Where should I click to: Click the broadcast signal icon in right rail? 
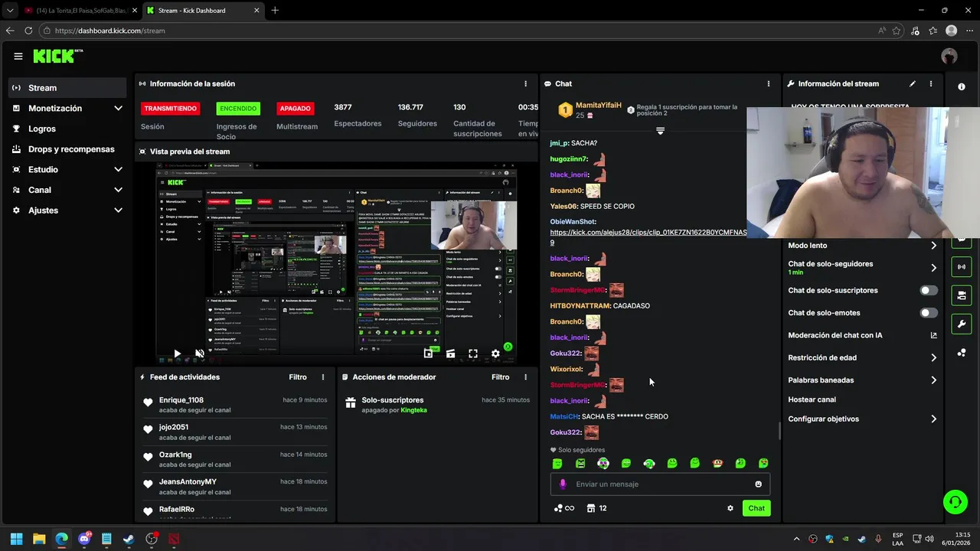962,266
